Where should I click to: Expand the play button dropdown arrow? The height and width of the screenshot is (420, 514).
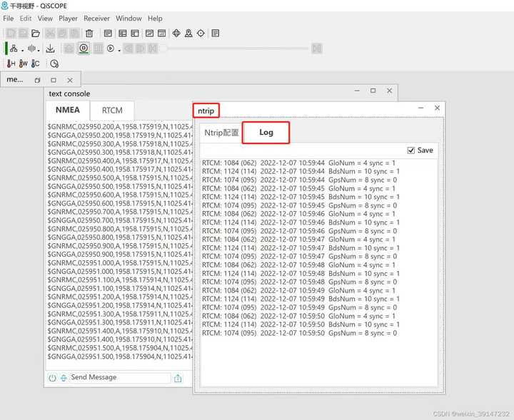[x=118, y=49]
